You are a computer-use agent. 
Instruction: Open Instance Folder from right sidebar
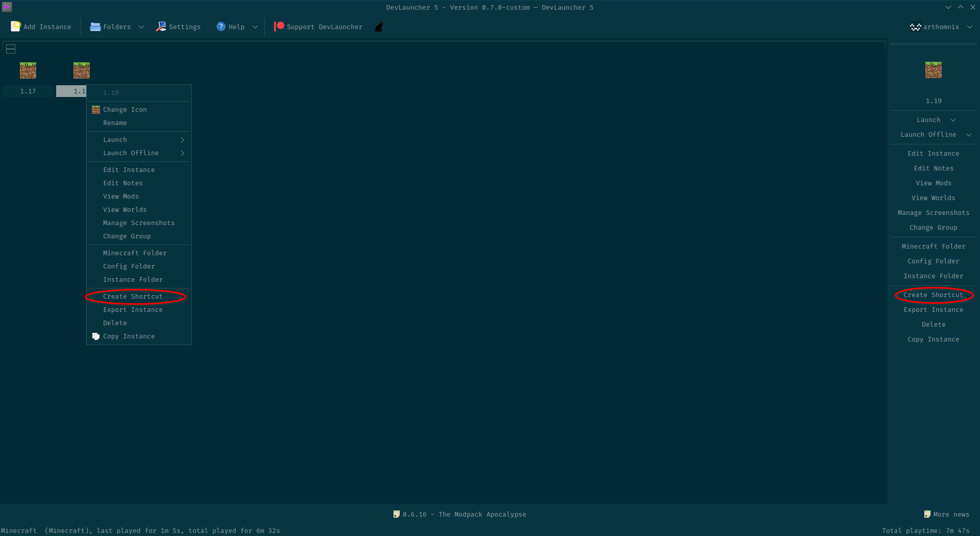934,276
